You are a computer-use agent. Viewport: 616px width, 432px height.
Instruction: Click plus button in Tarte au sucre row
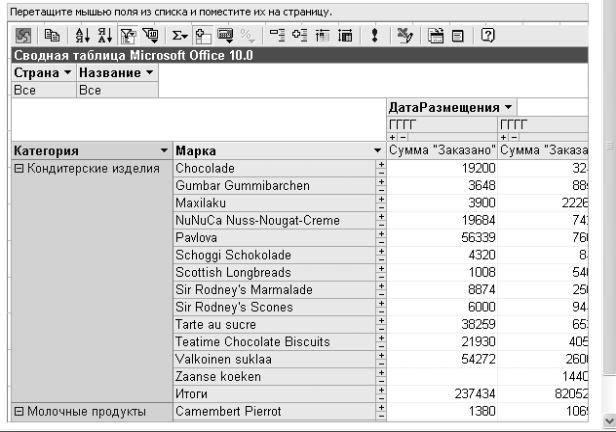(x=381, y=320)
